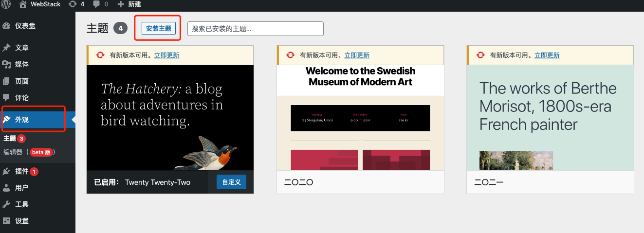This screenshot has height=233, width=644.
Task: Click the 文章 pushpin icon
Action: pyautogui.click(x=6, y=48)
